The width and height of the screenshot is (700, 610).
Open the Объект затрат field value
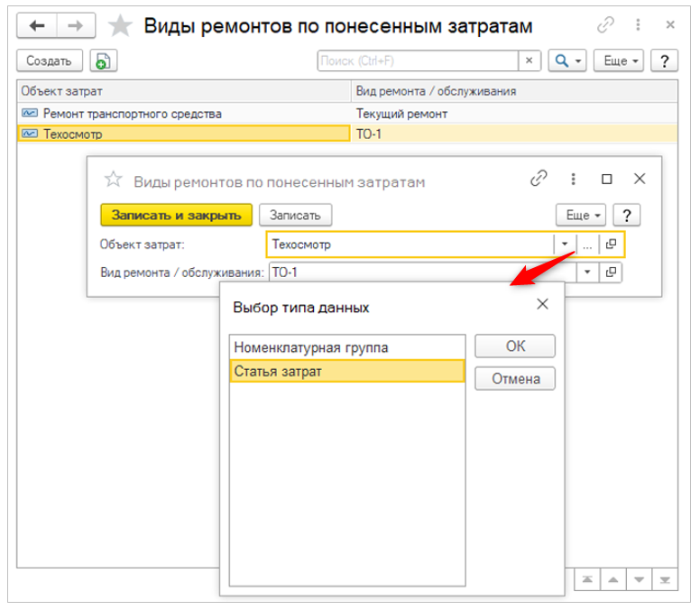[x=611, y=244]
